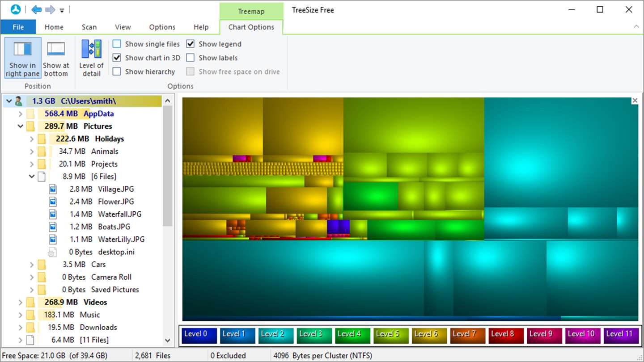
Task: Click the Boats.JPG image file icon
Action: point(53,227)
